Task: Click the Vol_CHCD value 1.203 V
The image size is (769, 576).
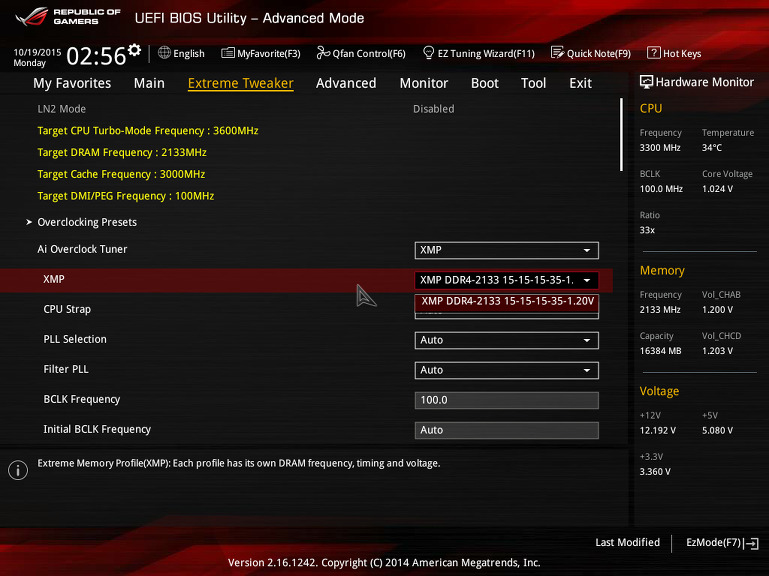Action: (x=718, y=351)
